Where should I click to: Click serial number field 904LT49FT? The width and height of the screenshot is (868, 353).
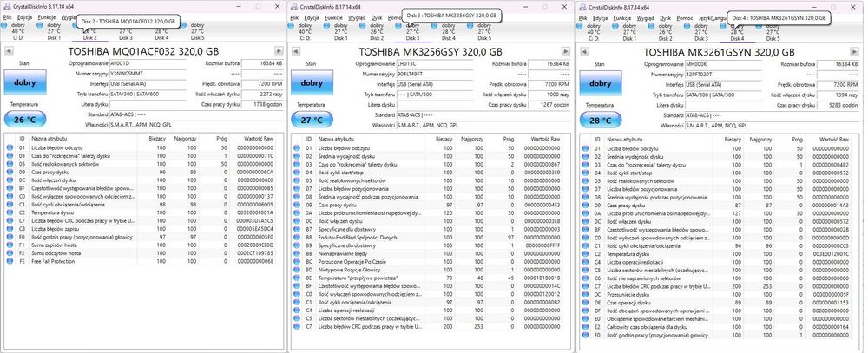(x=436, y=74)
